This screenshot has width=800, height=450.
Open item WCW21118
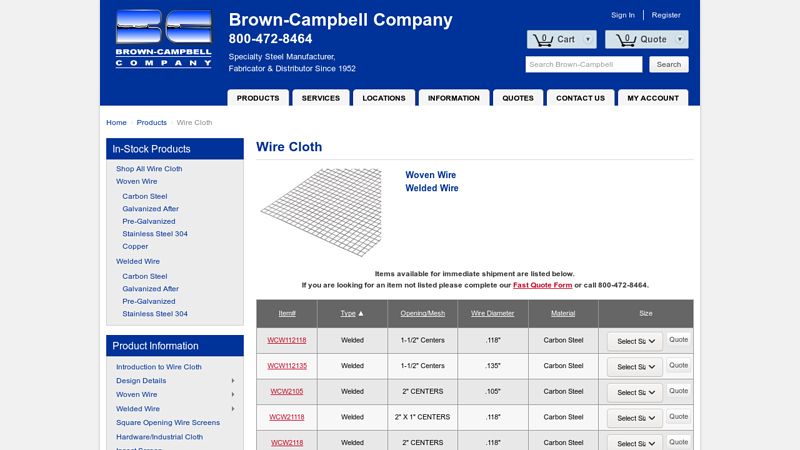coord(287,417)
